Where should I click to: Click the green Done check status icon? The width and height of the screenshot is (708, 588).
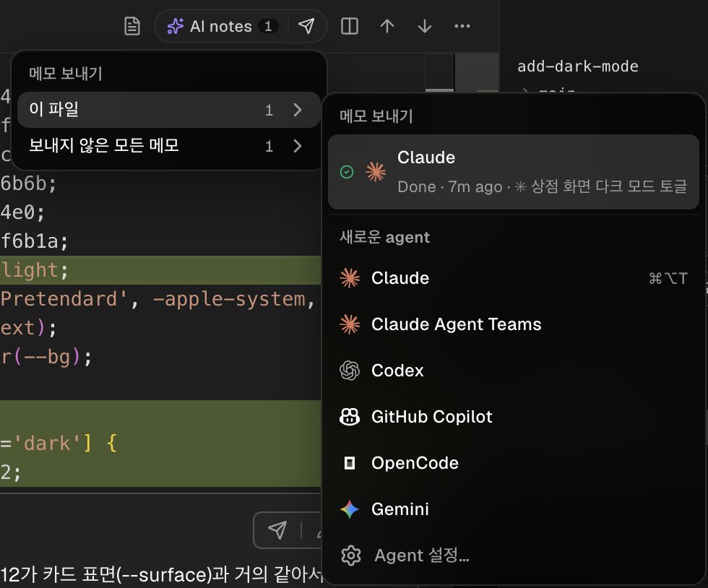point(347,172)
